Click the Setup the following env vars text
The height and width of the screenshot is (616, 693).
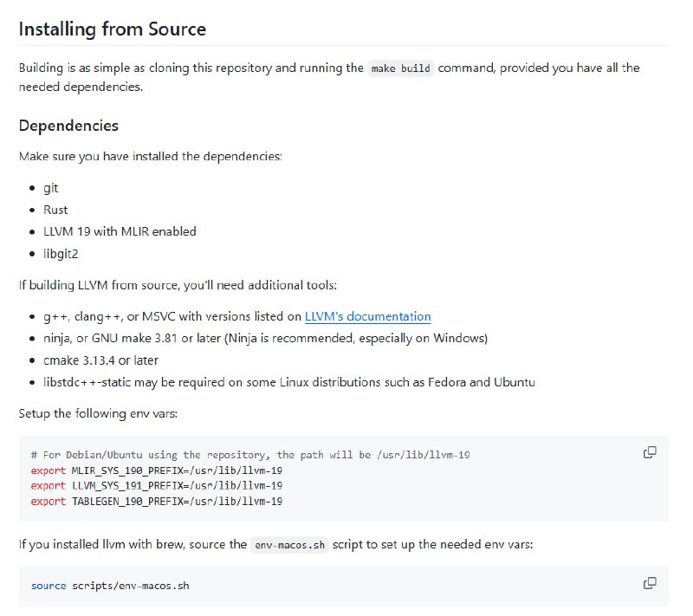click(x=98, y=413)
